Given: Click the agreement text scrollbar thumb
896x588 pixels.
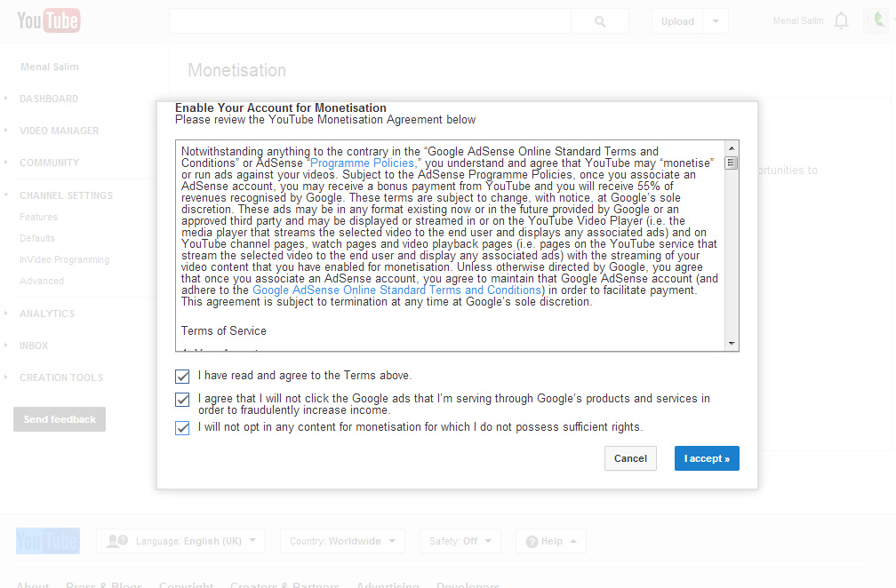Looking at the screenshot, I should tap(732, 163).
